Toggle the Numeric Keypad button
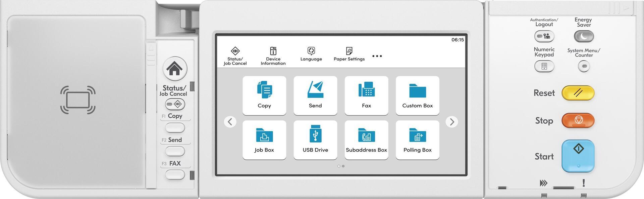The image size is (644, 199). pyautogui.click(x=544, y=66)
